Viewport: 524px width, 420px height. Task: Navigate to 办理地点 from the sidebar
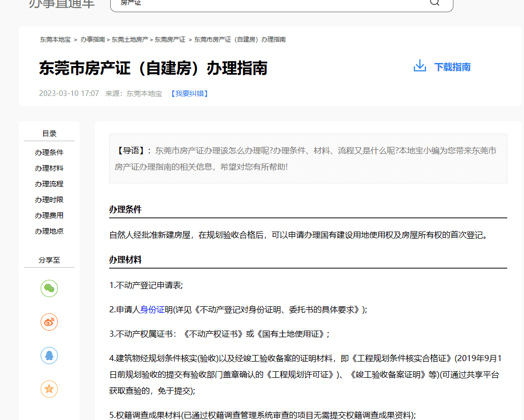pyautogui.click(x=49, y=231)
